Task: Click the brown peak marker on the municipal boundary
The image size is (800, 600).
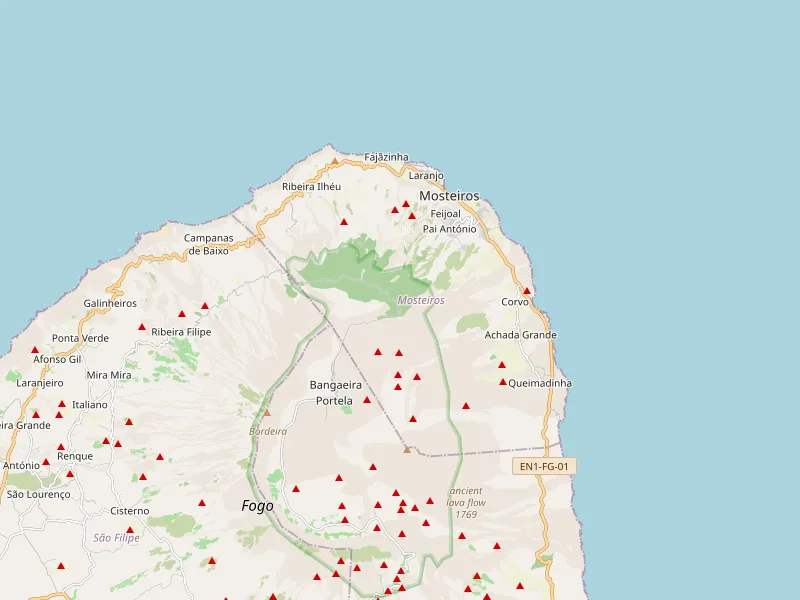Action: click(407, 449)
